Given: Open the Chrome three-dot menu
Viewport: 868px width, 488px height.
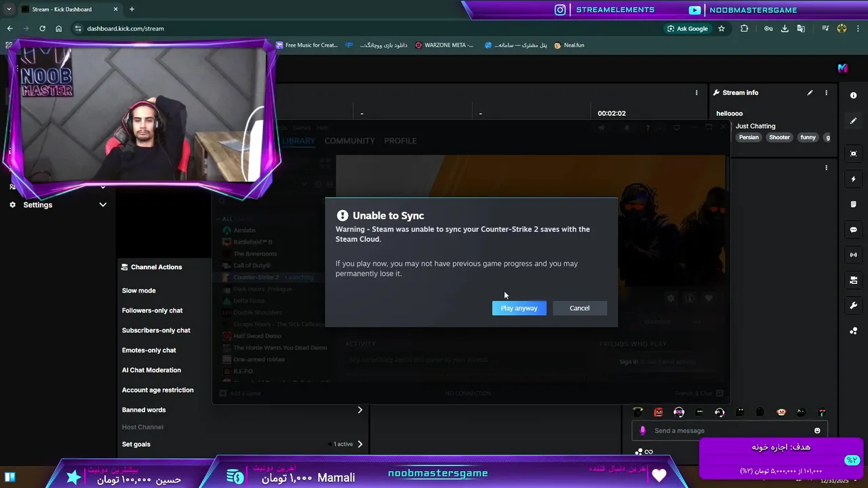Looking at the screenshot, I should click(858, 28).
